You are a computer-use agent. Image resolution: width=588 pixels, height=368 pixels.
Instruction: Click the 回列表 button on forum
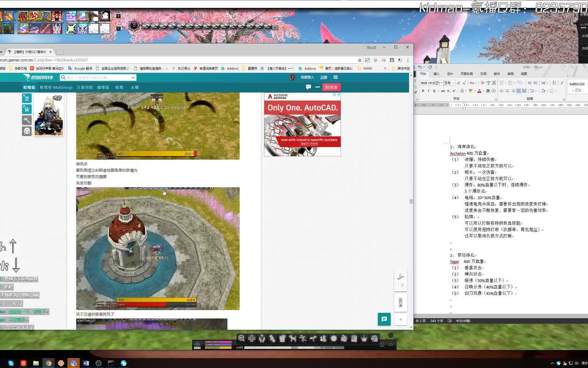click(x=331, y=87)
